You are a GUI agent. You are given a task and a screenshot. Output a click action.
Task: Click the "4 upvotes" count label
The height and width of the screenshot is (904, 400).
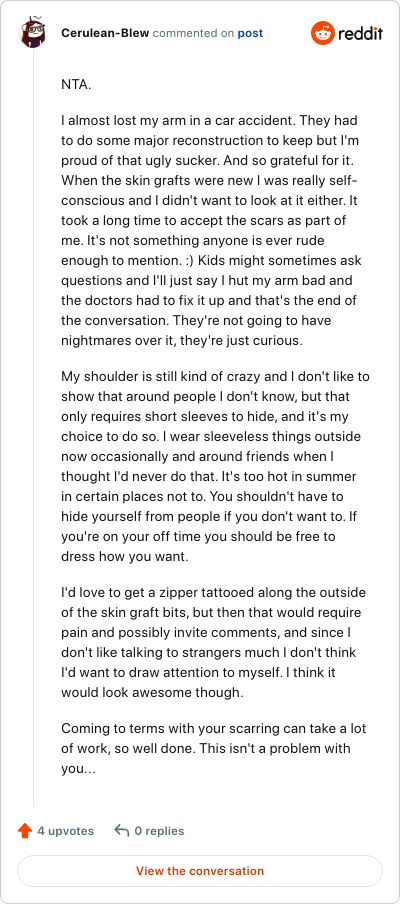(x=66, y=831)
